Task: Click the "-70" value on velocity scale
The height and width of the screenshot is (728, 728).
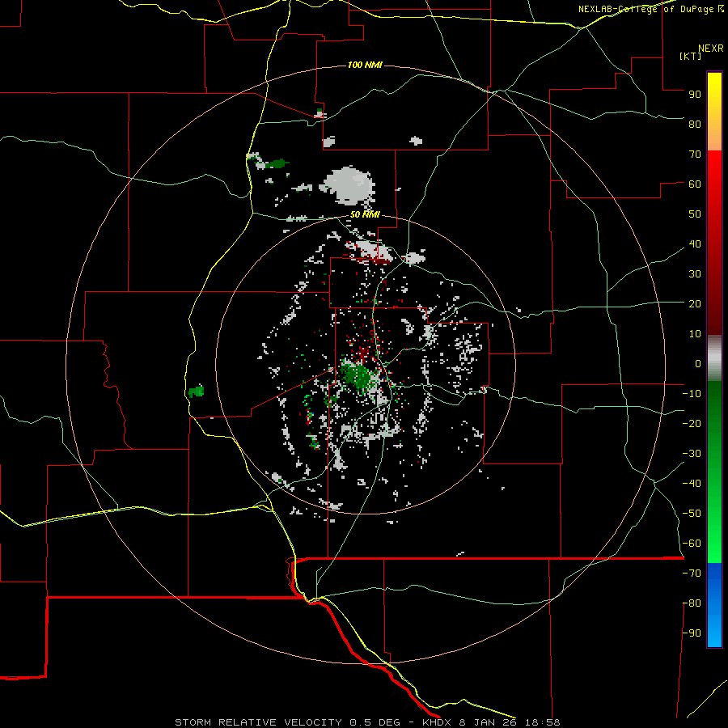Action: (692, 574)
